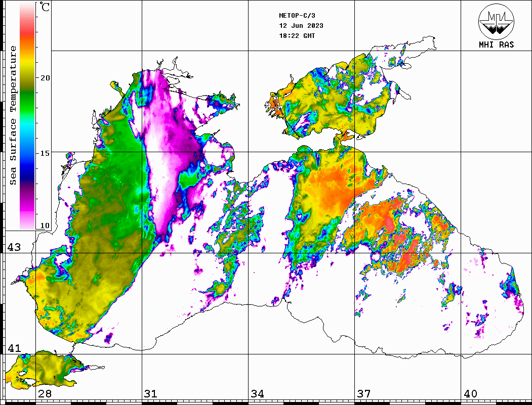Click longitude label '28'
The width and height of the screenshot is (532, 405).
(45, 394)
